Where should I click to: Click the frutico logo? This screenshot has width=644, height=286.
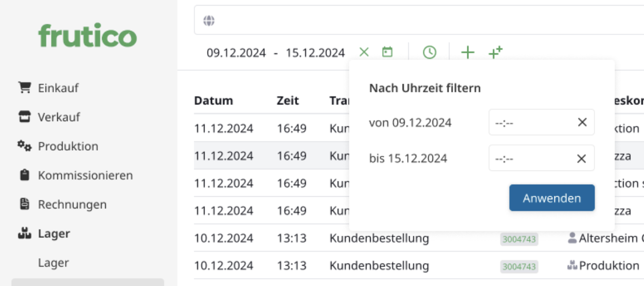pos(88,36)
